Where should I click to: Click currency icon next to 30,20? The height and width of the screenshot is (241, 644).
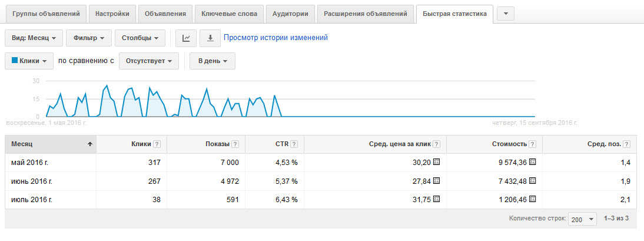click(437, 162)
